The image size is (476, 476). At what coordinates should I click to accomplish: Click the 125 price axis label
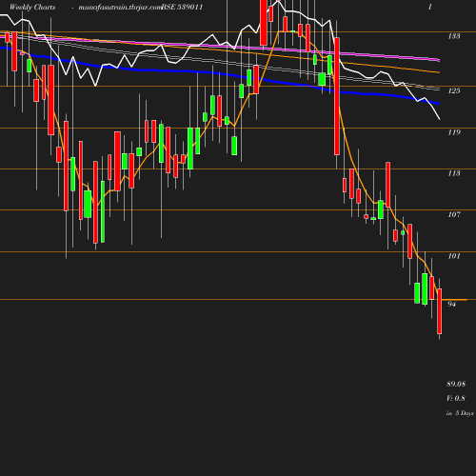click(454, 91)
